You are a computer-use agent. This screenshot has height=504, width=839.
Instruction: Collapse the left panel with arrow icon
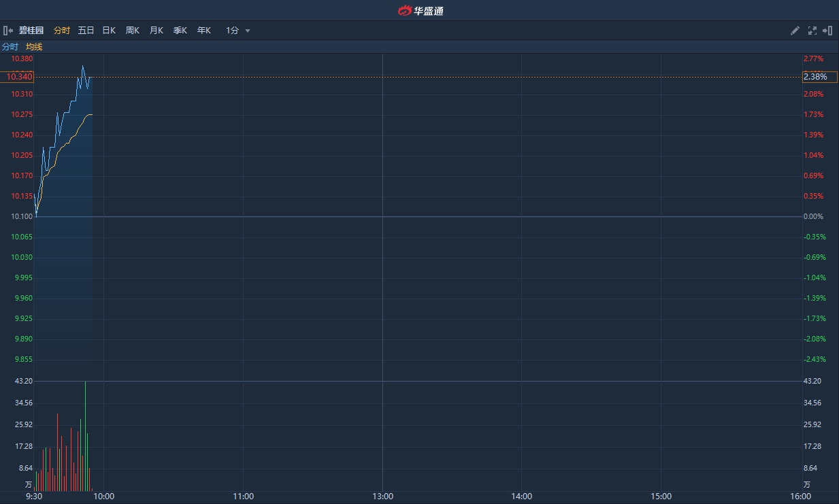(x=8, y=31)
